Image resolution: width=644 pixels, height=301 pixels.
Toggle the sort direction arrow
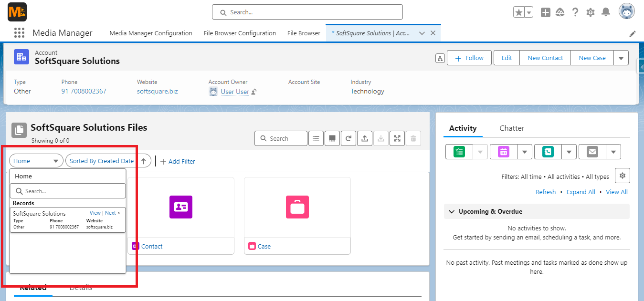tap(143, 161)
